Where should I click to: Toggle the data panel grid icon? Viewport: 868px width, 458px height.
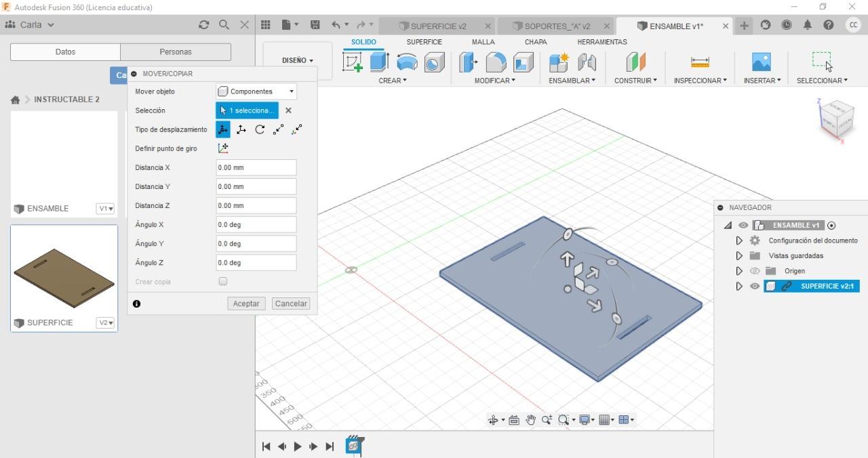(266, 24)
